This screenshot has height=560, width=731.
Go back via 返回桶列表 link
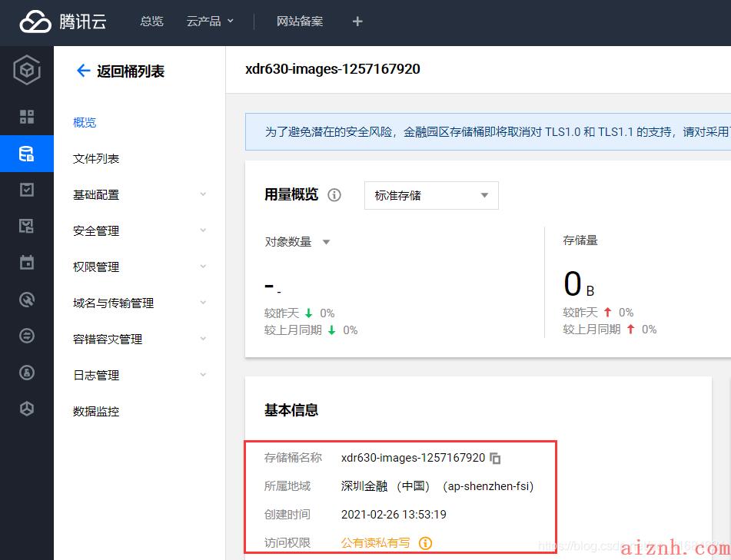[131, 71]
